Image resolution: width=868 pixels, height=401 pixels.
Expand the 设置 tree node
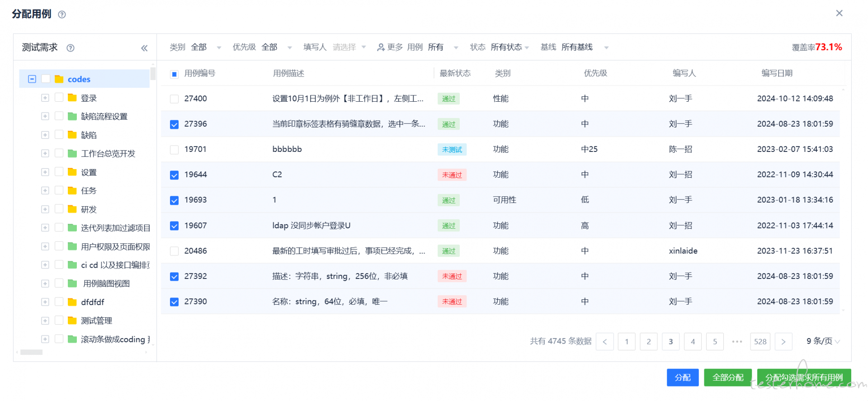(x=45, y=172)
